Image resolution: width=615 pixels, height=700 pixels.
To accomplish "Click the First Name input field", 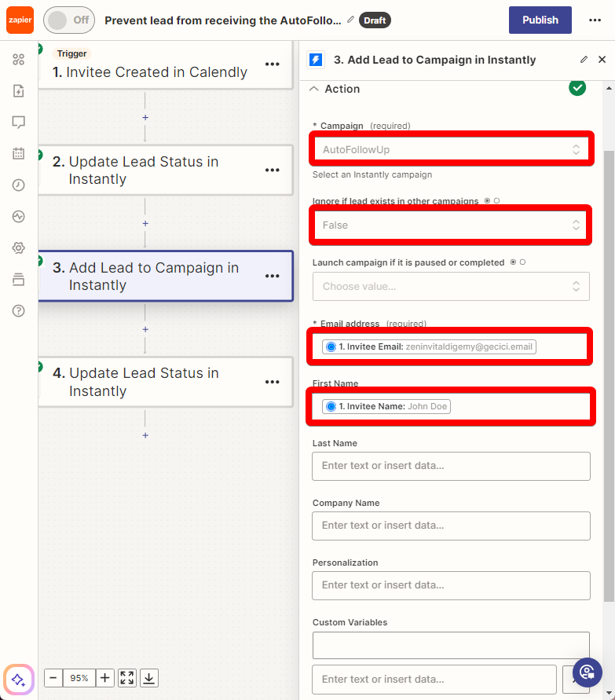I will coord(451,406).
